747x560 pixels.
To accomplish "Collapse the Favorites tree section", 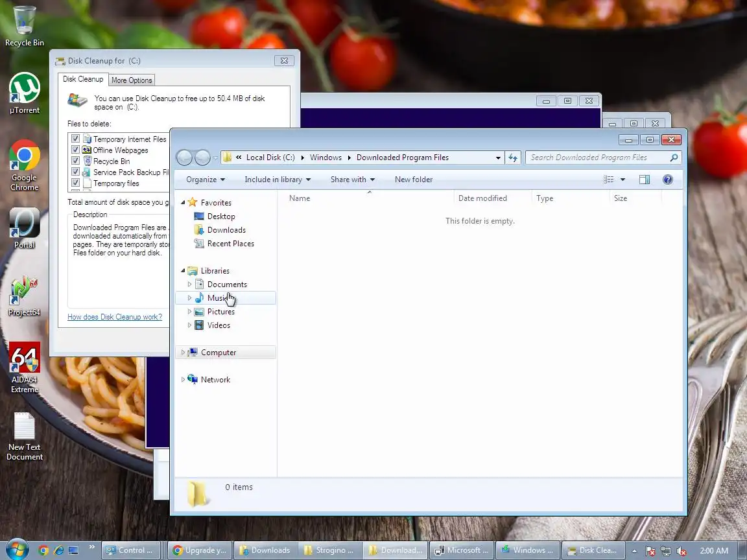I will [183, 203].
